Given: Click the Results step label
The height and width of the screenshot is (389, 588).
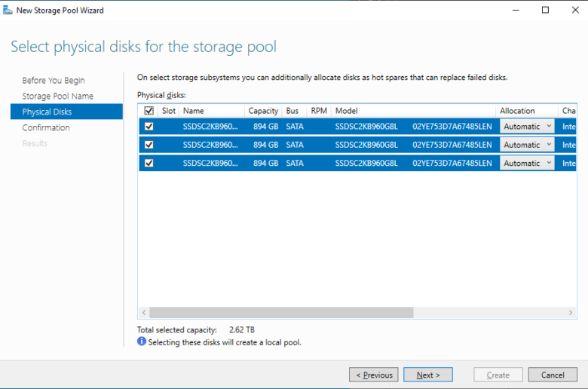Looking at the screenshot, I should (35, 143).
